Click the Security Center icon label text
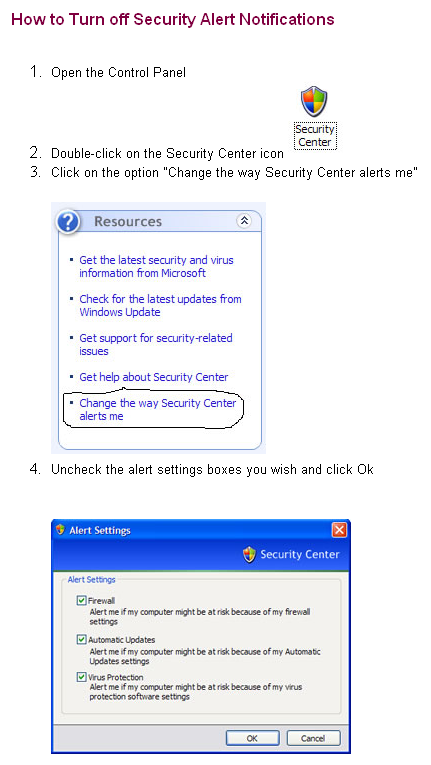The height and width of the screenshot is (765, 431). click(x=315, y=136)
